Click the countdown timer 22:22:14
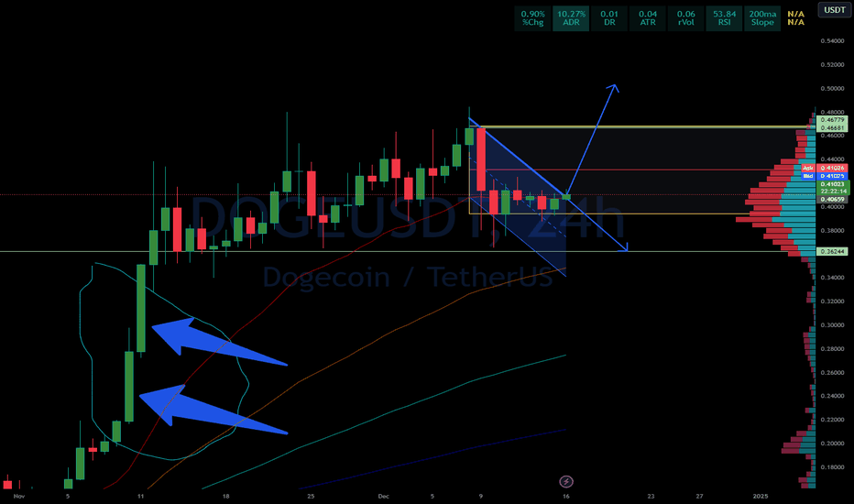 tap(833, 192)
